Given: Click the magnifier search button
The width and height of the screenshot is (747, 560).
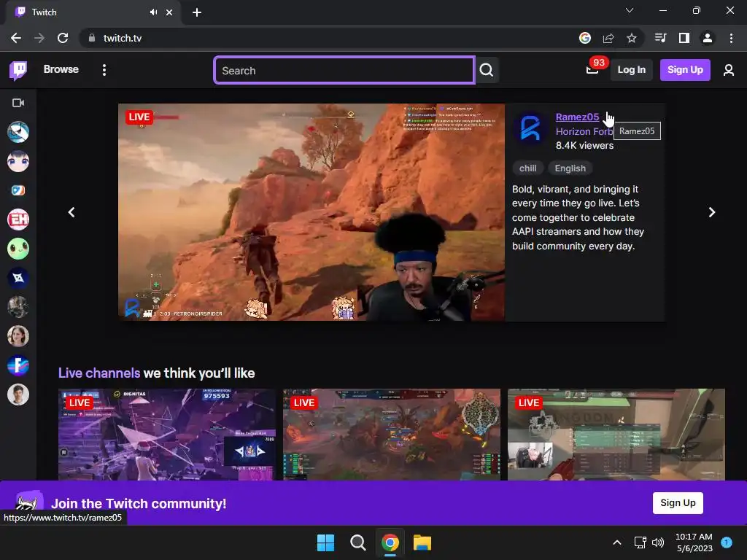Looking at the screenshot, I should pyautogui.click(x=487, y=70).
